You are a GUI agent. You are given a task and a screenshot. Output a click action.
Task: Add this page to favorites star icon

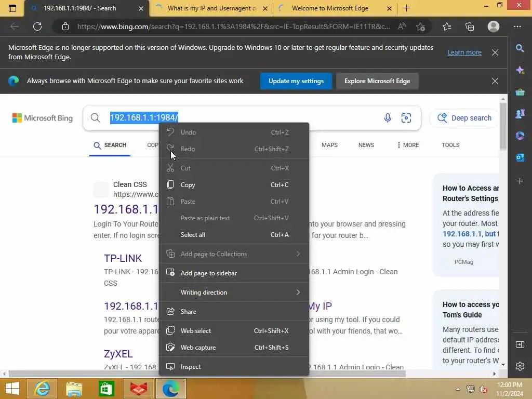(421, 26)
